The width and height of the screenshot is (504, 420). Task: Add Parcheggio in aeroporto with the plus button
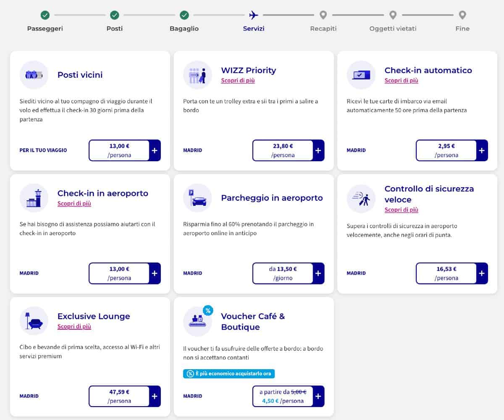point(319,273)
